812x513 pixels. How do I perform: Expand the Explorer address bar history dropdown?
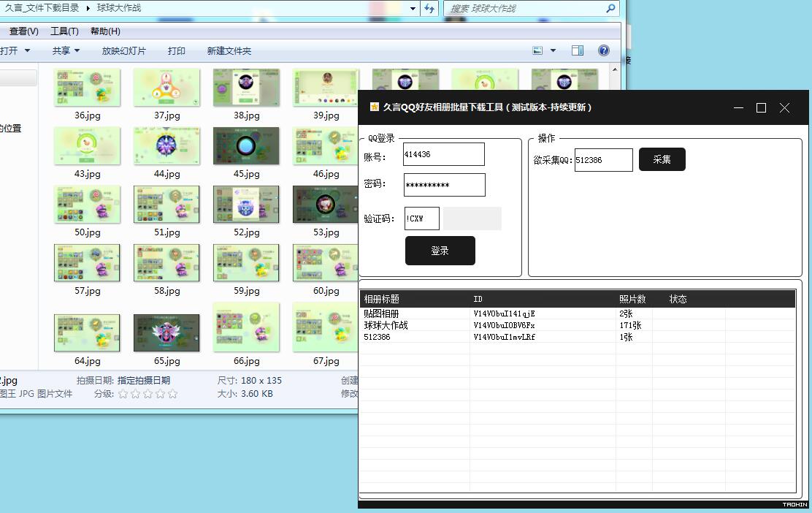point(413,8)
